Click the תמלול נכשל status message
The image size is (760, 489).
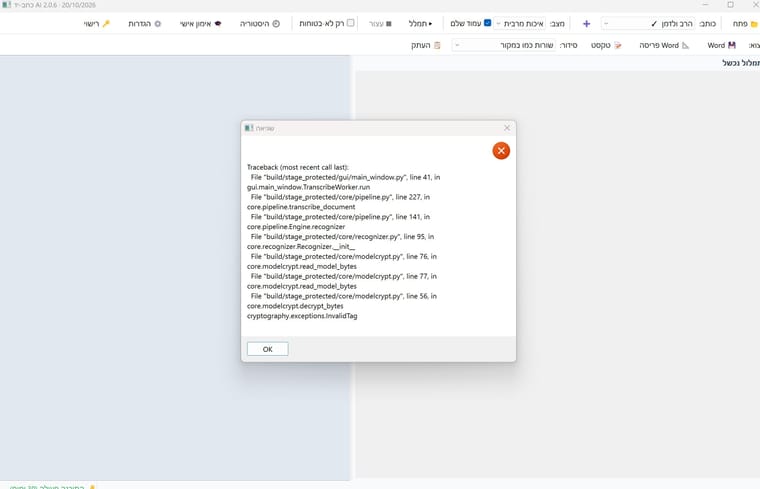click(741, 63)
